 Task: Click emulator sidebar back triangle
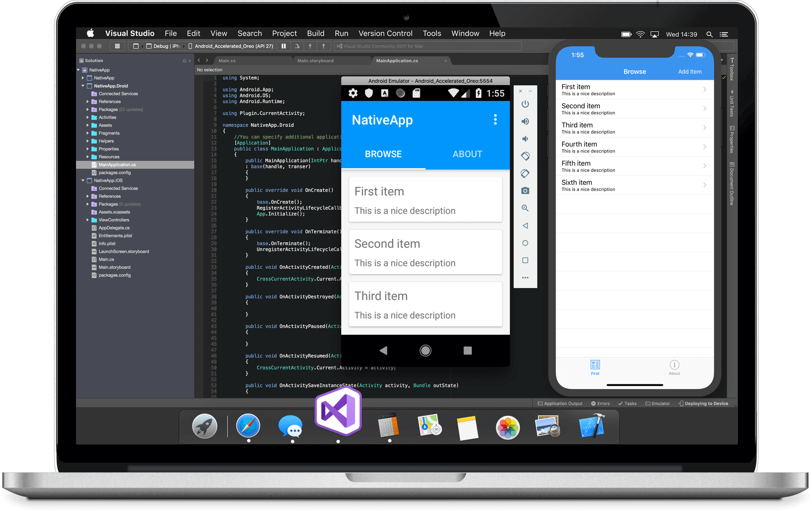point(525,225)
